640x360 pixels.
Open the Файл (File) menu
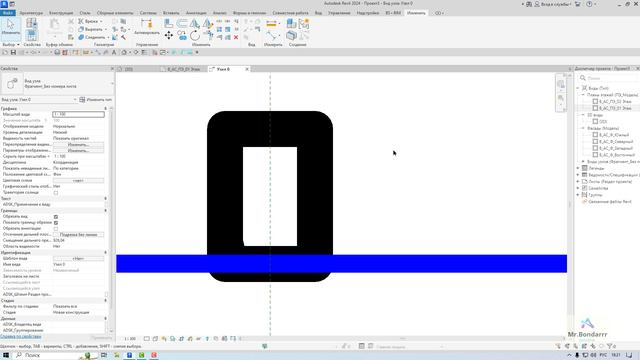pos(7,13)
